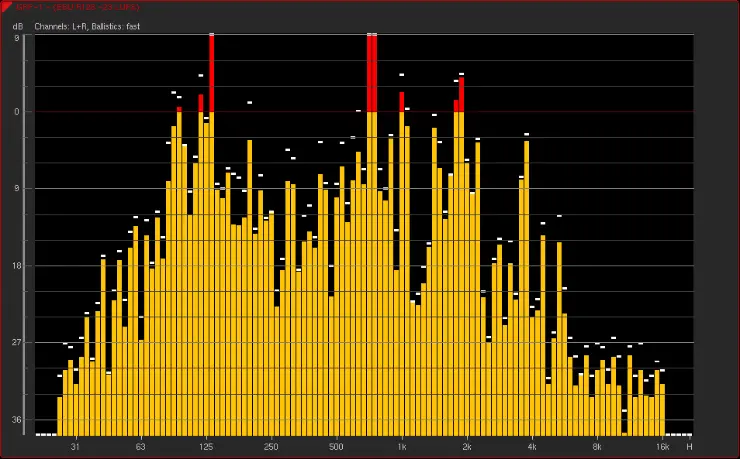The width and height of the screenshot is (740, 459).
Task: Click the dB unit label
Action: [15, 25]
